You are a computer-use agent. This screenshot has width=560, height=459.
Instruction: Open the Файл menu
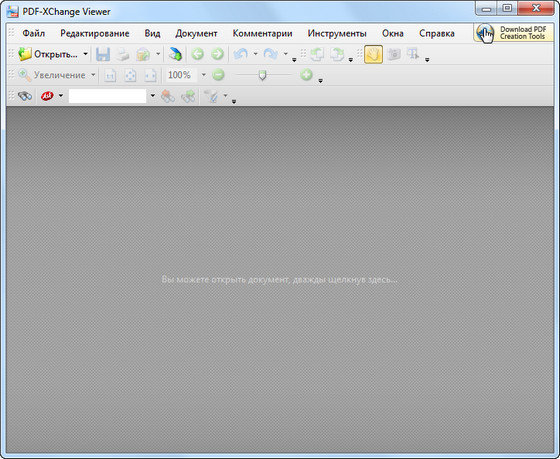[x=34, y=34]
